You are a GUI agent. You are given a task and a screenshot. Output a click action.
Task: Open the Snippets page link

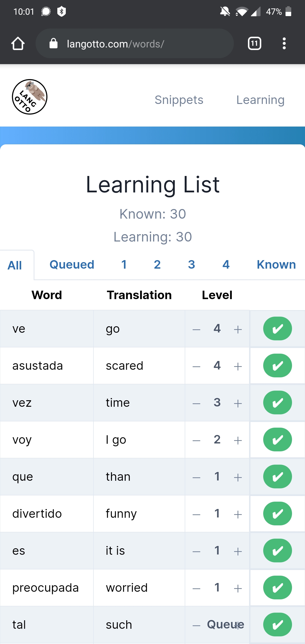(179, 100)
